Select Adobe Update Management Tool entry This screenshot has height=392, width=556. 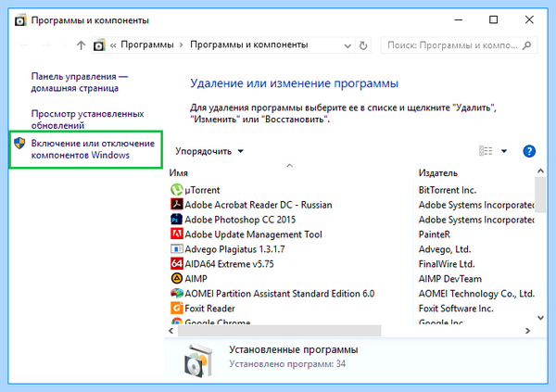point(253,234)
